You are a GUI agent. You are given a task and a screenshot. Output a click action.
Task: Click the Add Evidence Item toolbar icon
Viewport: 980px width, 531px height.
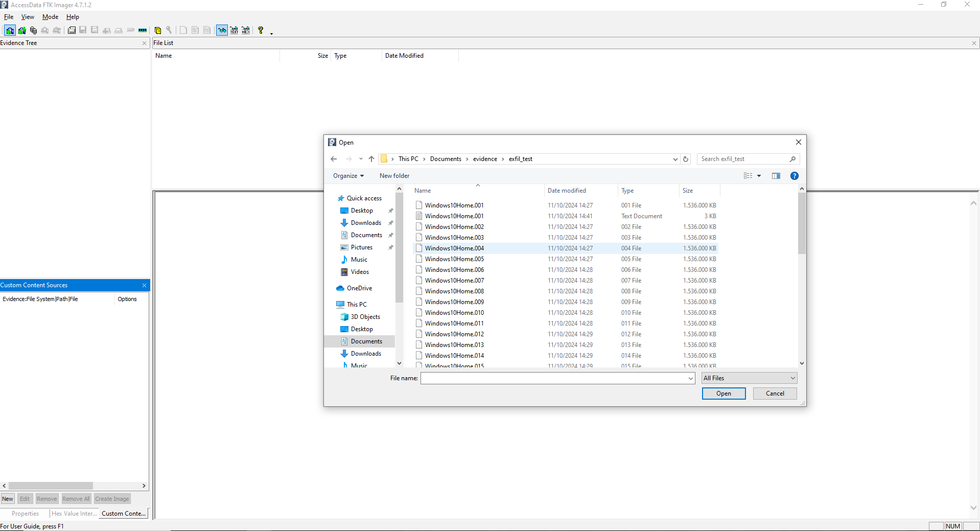tap(10, 30)
